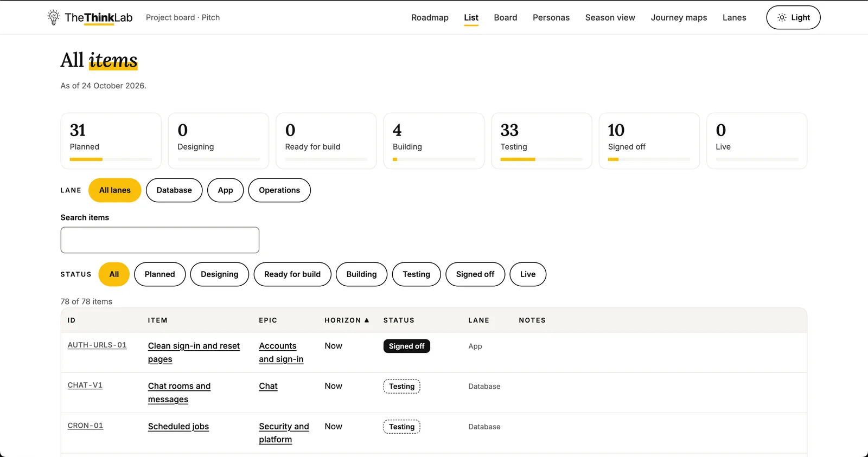Open the Chat epic link
This screenshot has height=457, width=868.
(x=268, y=386)
